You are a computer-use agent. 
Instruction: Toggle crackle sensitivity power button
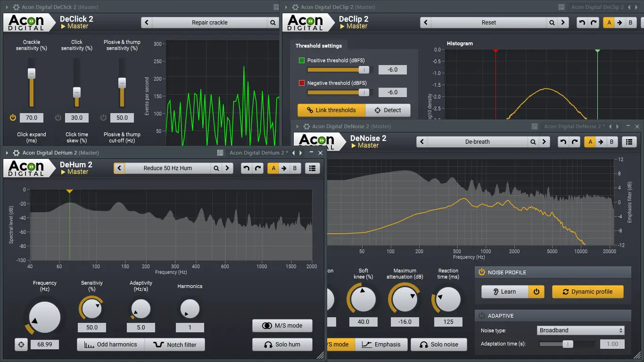[13, 117]
